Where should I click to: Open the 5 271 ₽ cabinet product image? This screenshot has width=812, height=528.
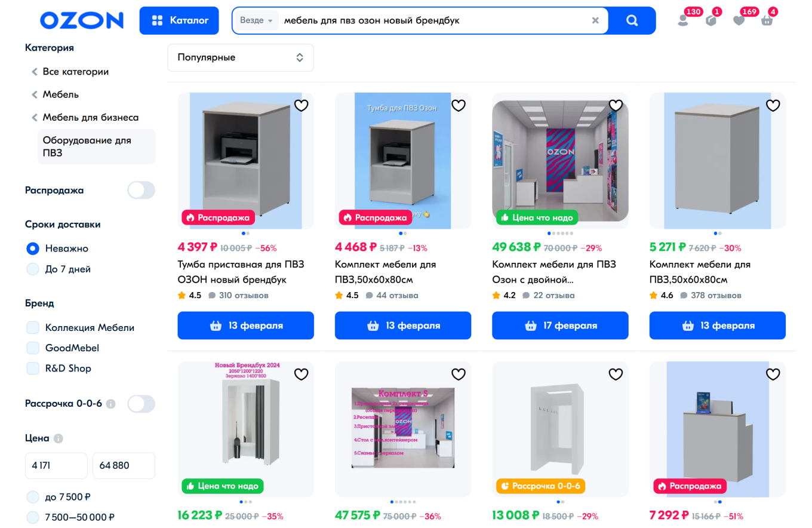[x=718, y=161]
